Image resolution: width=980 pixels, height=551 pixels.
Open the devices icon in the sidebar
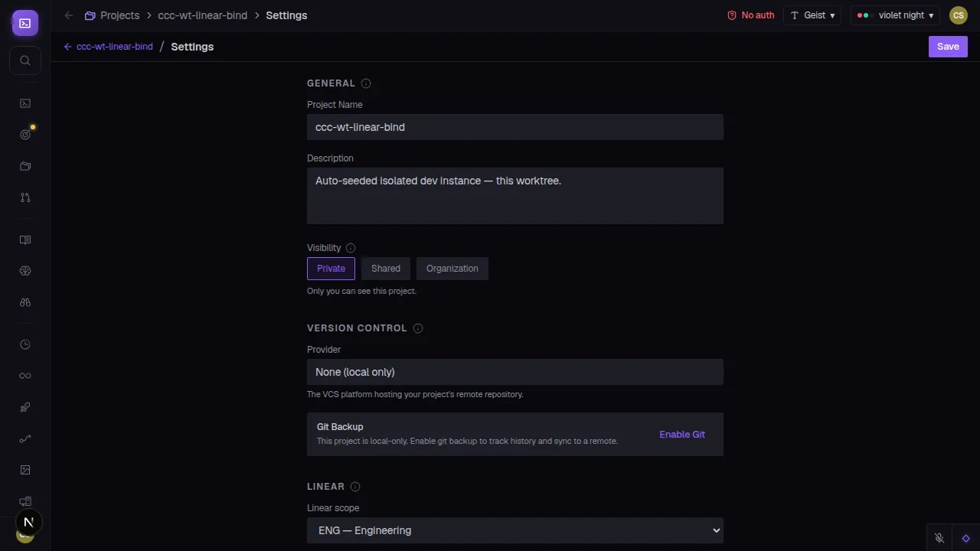[x=25, y=501]
